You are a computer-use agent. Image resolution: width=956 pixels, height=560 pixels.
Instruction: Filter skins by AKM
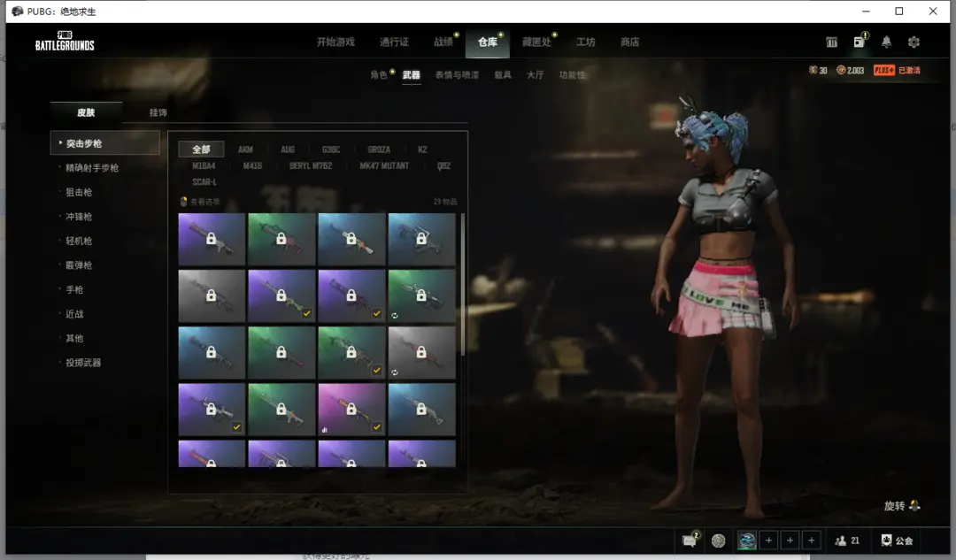[x=245, y=150]
